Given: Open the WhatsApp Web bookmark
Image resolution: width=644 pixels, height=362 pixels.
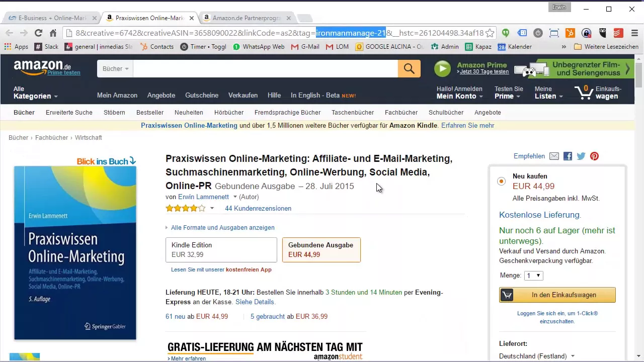Looking at the screenshot, I should click(x=259, y=47).
